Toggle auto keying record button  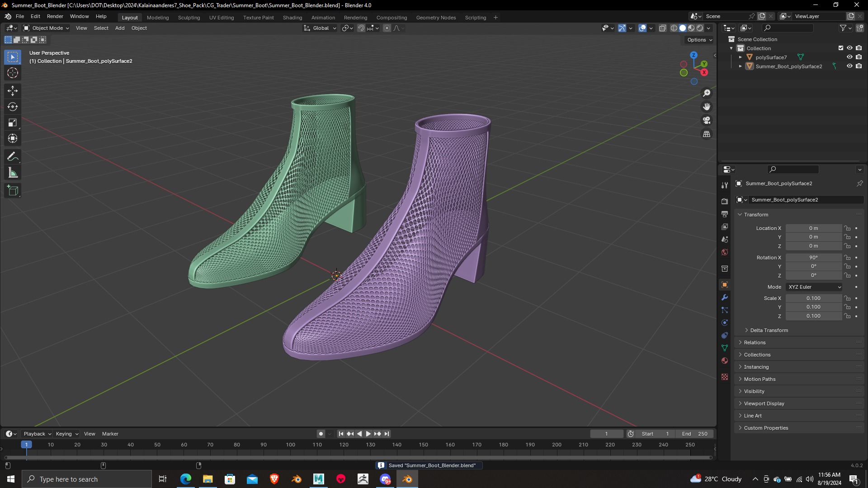coord(321,434)
